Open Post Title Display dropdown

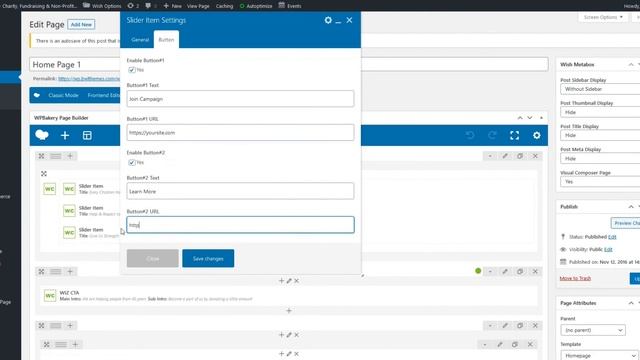600,135
